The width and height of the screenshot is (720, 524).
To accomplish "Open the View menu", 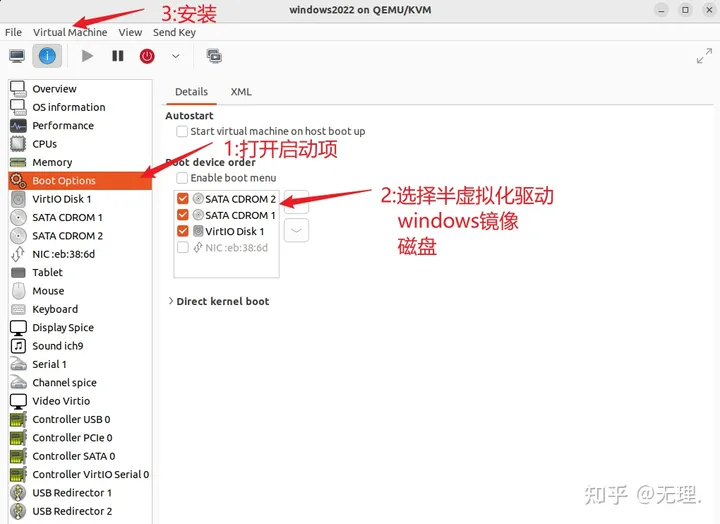I will coord(130,32).
